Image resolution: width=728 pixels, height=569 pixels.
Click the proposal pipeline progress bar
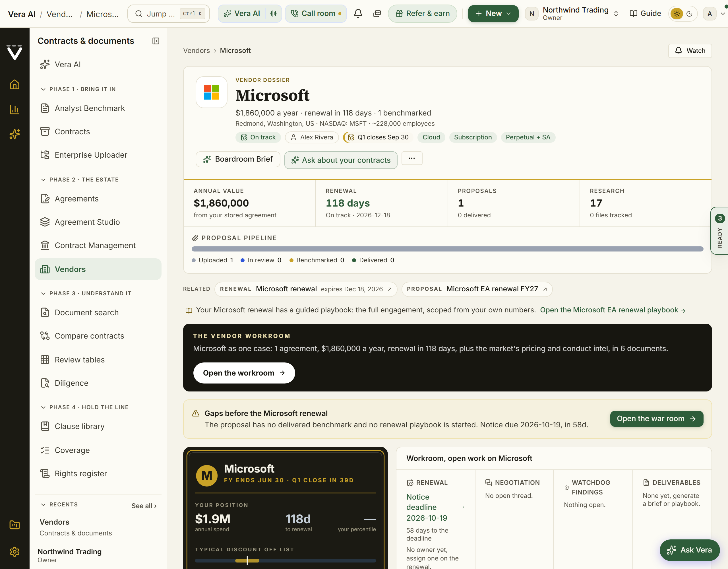point(447,249)
